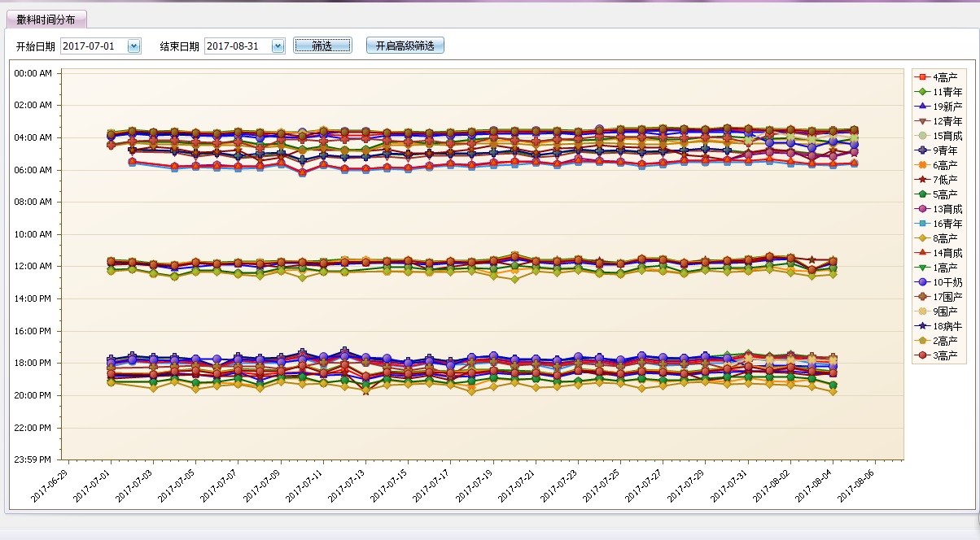Click the 6高产 orange legend swatch

pyautogui.click(x=921, y=165)
